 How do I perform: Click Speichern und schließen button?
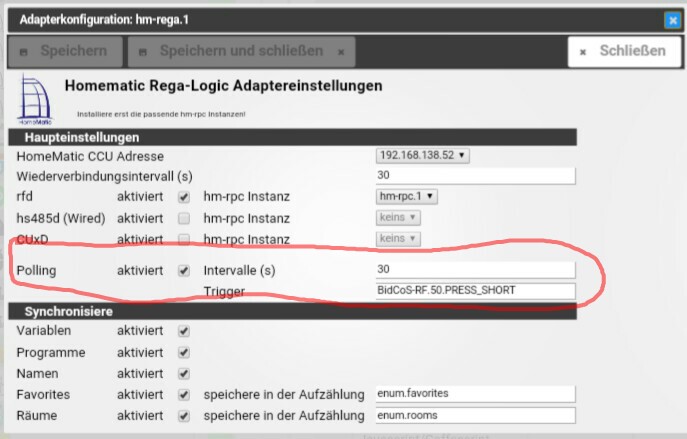coord(241,51)
